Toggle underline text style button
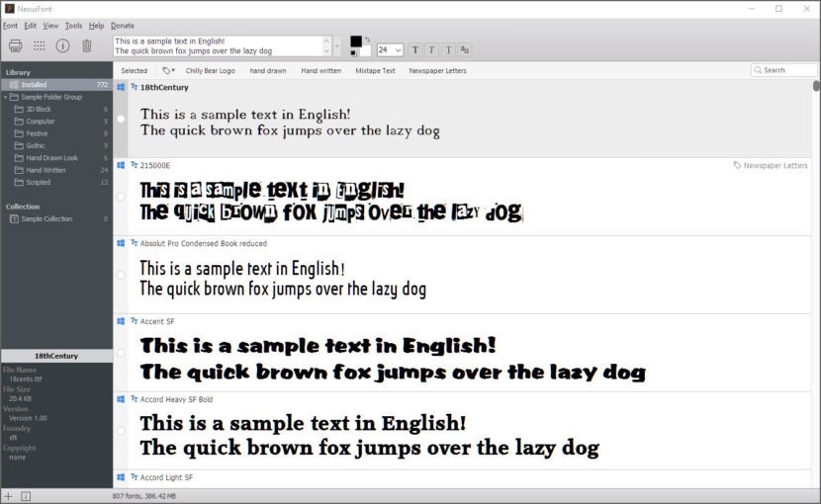The image size is (821, 504). (448, 49)
